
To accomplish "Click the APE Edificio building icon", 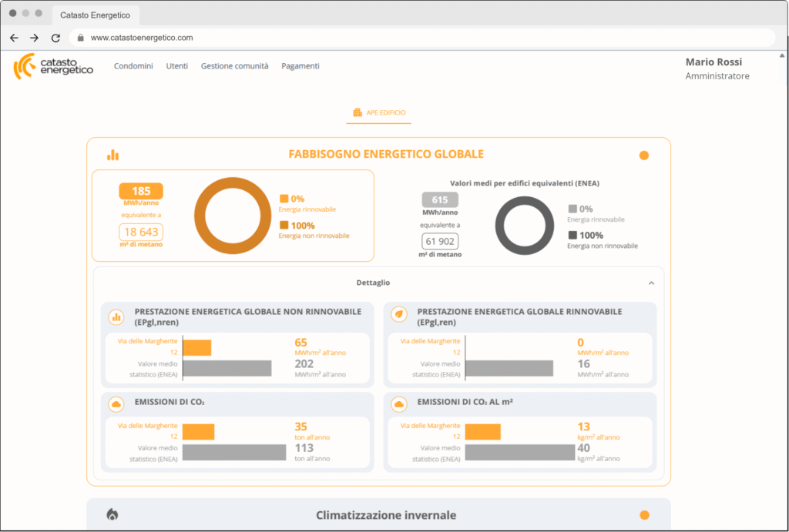I will [357, 112].
